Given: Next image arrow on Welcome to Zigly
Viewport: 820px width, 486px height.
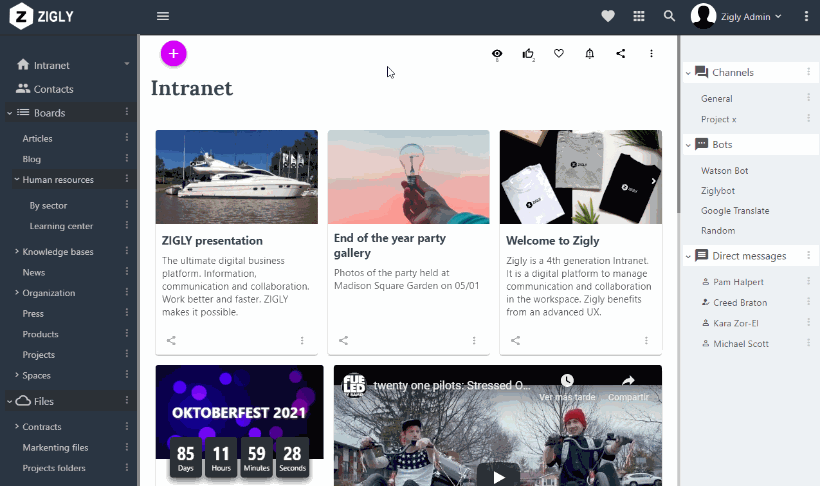Looking at the screenshot, I should (654, 181).
